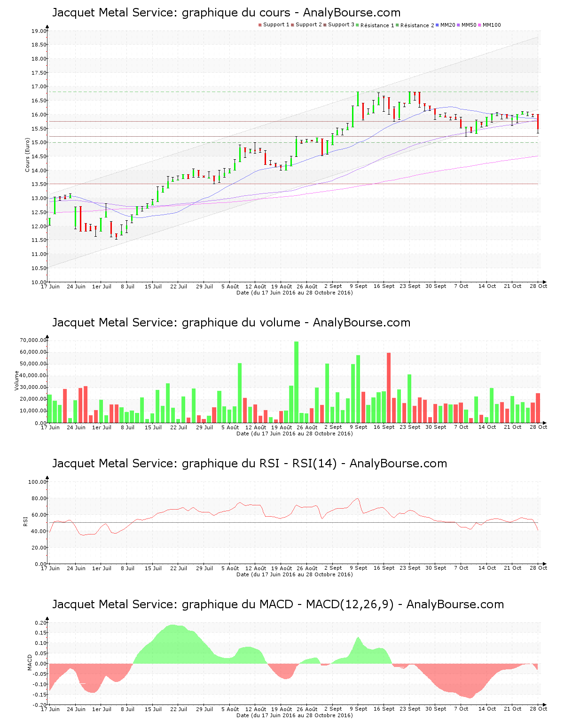564x728 pixels.
Task: Click the 20.00 value on RSI axis
Action: 39,548
